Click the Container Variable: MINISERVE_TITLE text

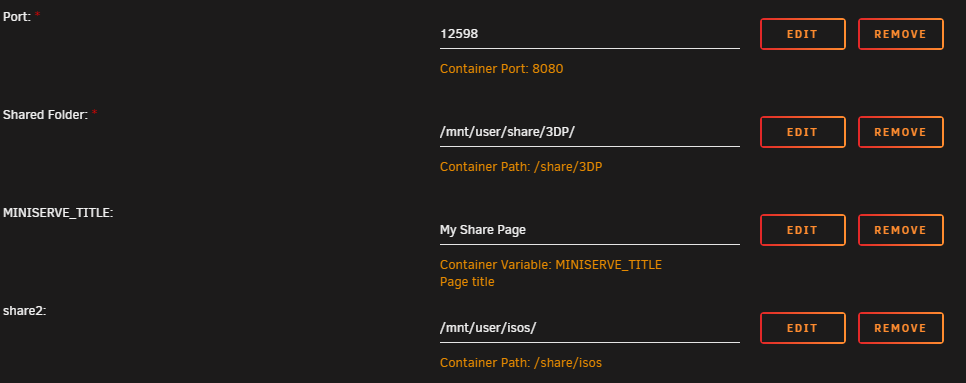pos(551,265)
